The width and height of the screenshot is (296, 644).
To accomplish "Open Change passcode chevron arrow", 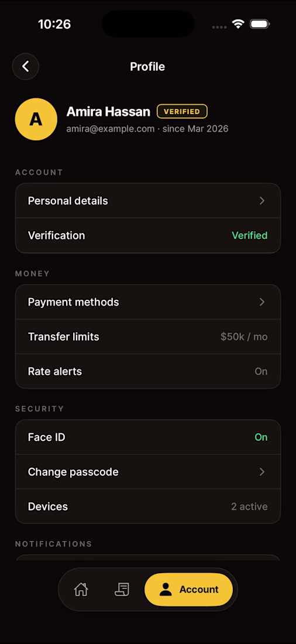I will tap(262, 471).
